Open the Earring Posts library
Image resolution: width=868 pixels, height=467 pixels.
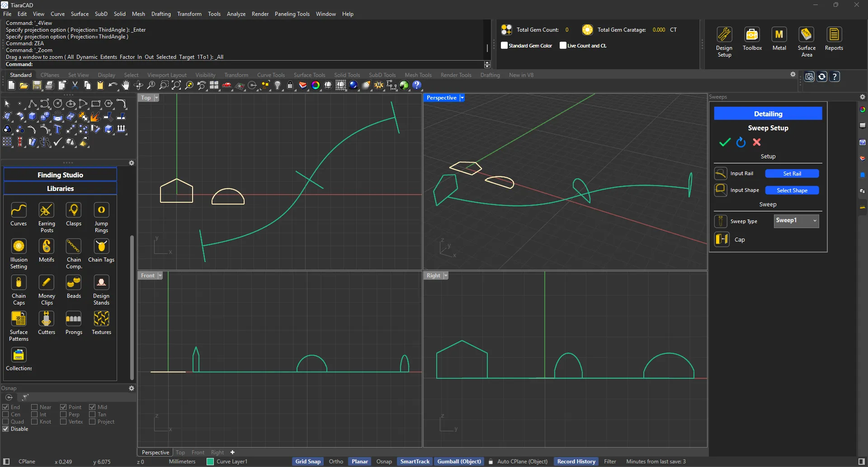click(x=46, y=211)
